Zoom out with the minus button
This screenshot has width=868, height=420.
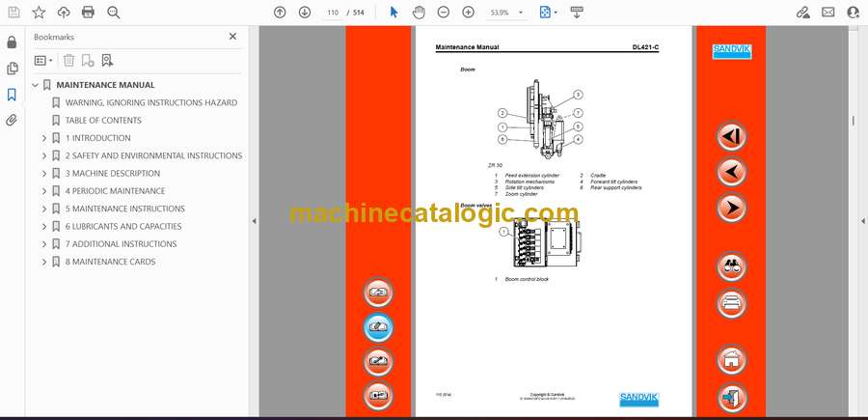pyautogui.click(x=444, y=13)
